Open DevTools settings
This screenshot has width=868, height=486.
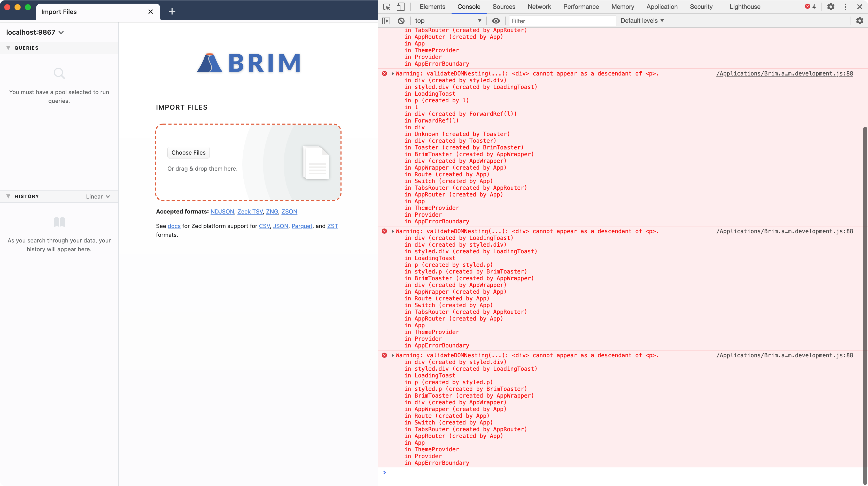pos(831,7)
